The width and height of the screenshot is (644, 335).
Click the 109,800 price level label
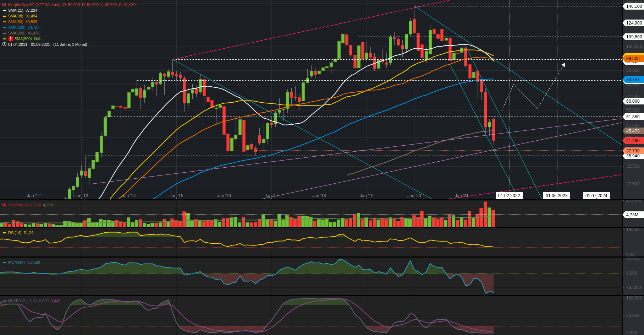tap(634, 37)
